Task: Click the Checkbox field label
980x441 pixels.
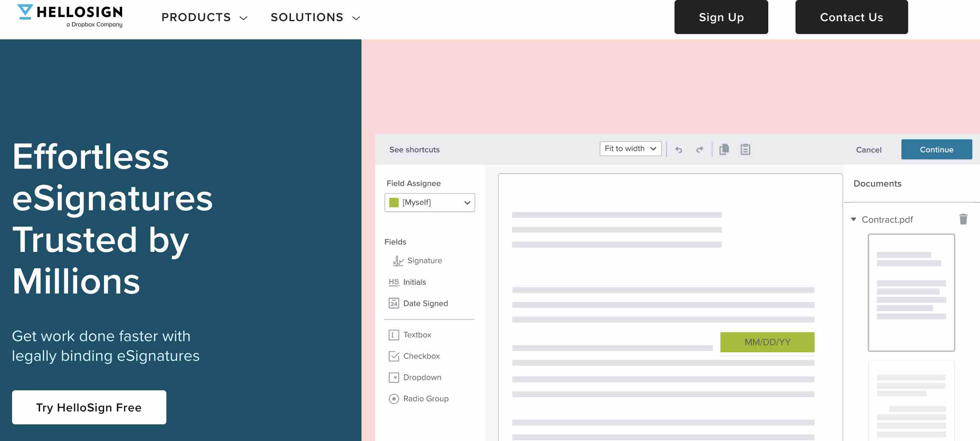Action: [x=421, y=356]
